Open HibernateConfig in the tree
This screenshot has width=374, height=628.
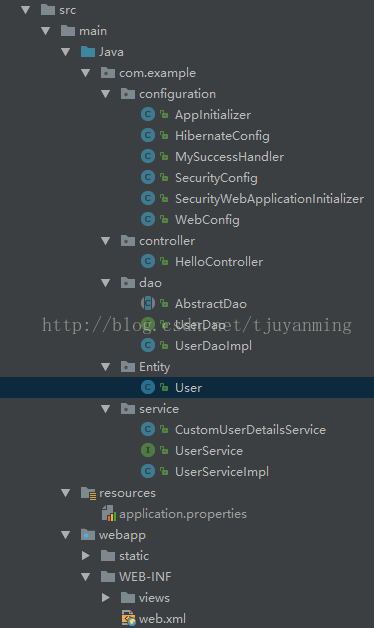222,136
